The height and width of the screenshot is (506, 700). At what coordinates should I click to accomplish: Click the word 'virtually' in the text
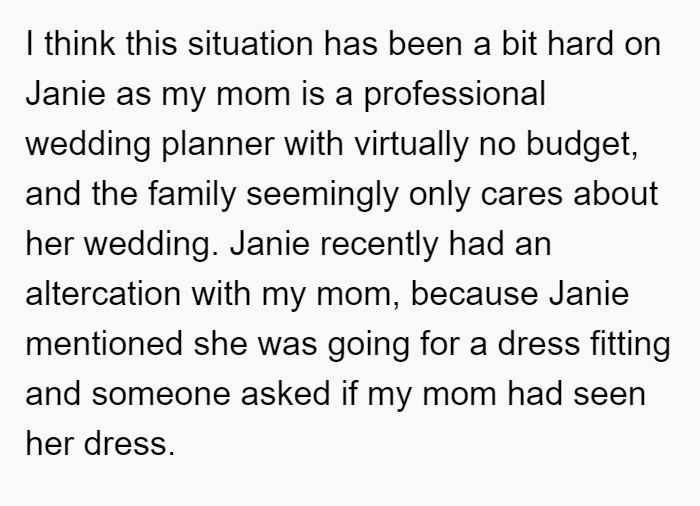(411, 145)
